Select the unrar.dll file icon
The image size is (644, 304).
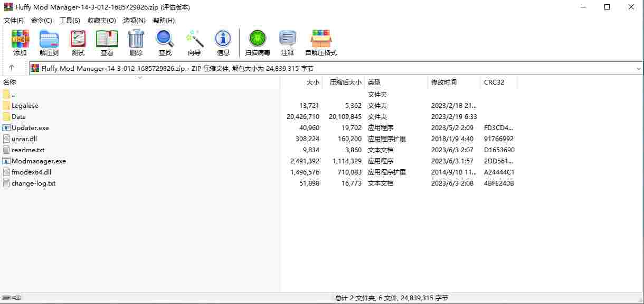tap(6, 139)
